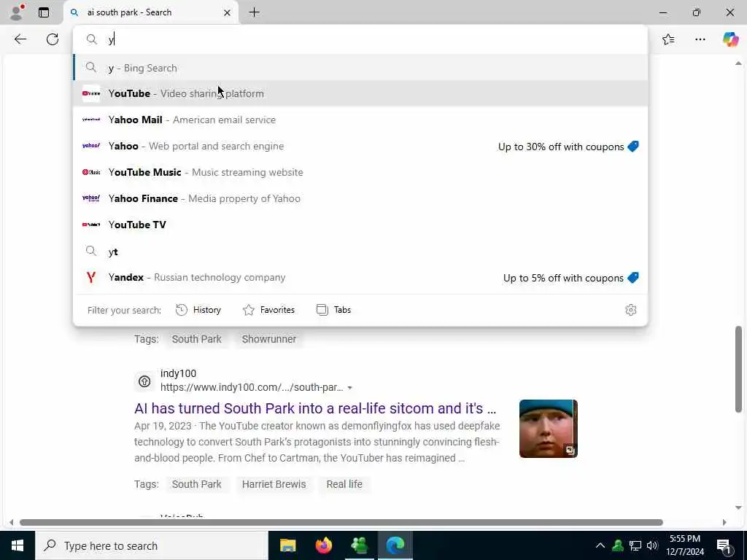The height and width of the screenshot is (560, 747).
Task: Refresh the current page
Action: [x=53, y=39]
